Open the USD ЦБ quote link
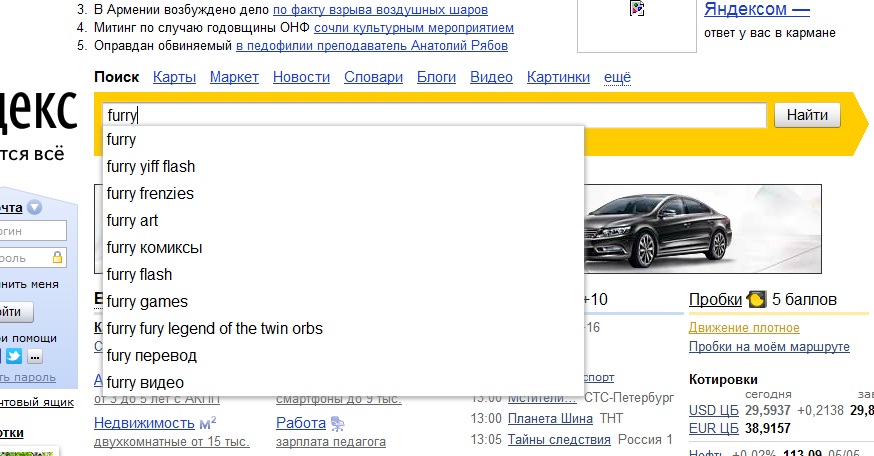 click(713, 410)
